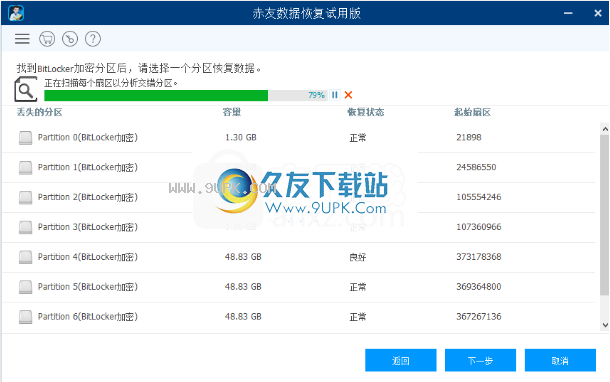Click the scrollbar up arrow

605,129
